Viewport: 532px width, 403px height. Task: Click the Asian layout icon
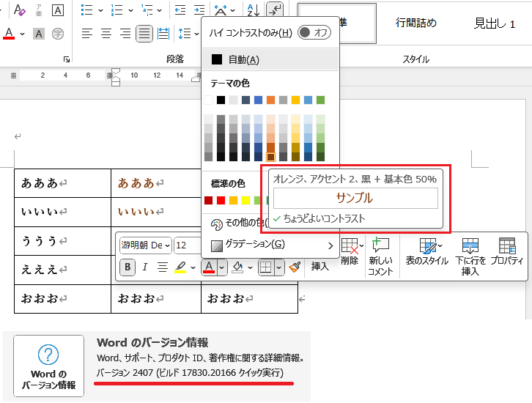click(x=221, y=10)
